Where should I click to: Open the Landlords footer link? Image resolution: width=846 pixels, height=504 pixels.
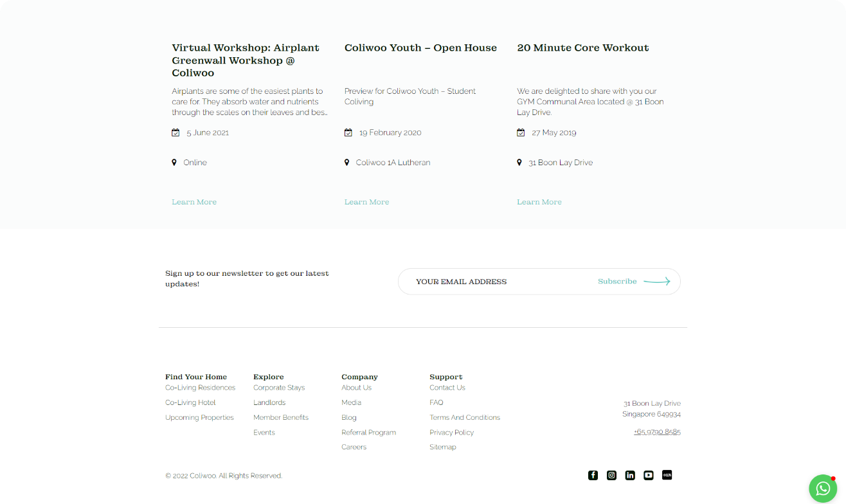click(x=269, y=402)
